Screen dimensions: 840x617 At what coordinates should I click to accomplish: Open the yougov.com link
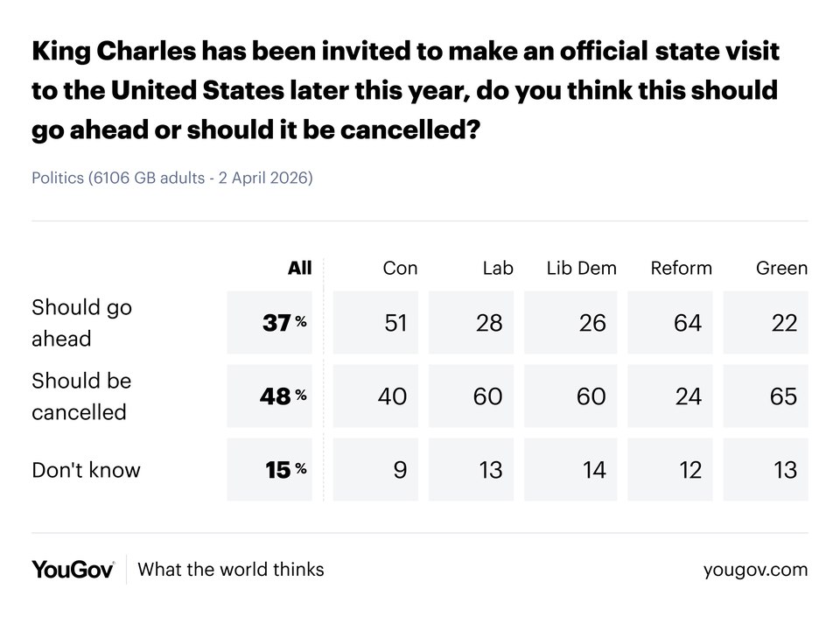[x=755, y=570]
